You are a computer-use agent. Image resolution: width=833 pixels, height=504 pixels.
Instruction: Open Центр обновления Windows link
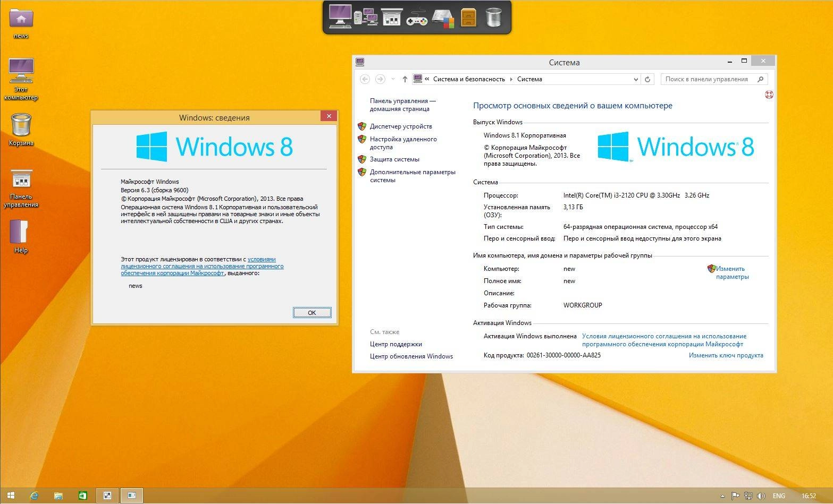tap(411, 356)
